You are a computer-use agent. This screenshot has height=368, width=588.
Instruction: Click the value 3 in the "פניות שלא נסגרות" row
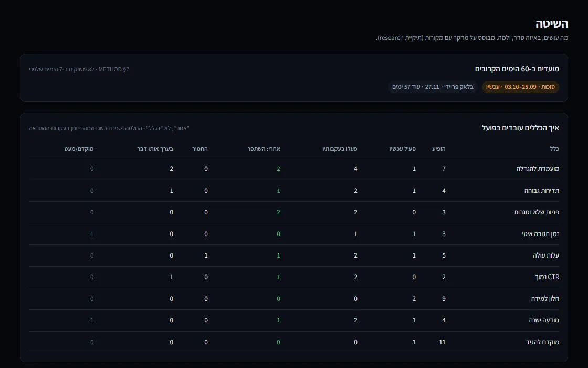[x=444, y=212]
